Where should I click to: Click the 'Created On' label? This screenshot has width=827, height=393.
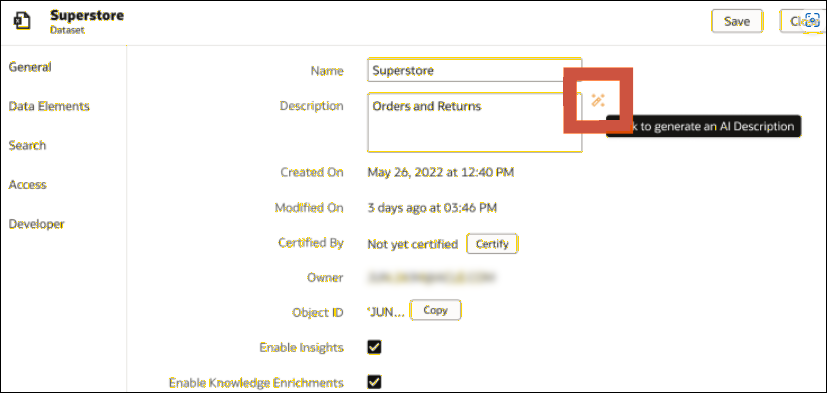tap(312, 172)
